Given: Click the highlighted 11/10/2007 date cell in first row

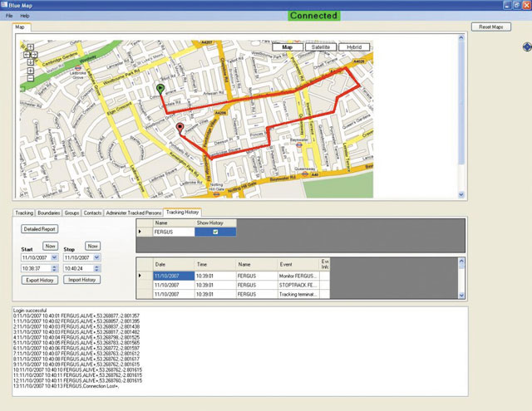Looking at the screenshot, I should [174, 276].
